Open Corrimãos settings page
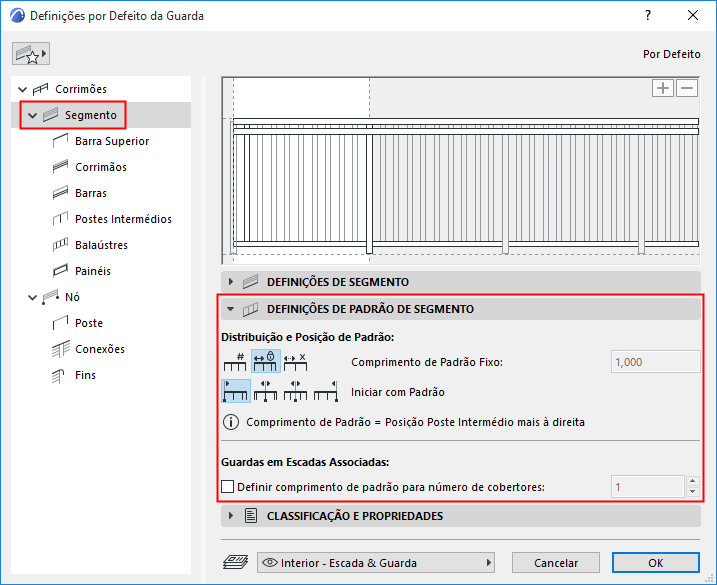 pyautogui.click(x=101, y=167)
